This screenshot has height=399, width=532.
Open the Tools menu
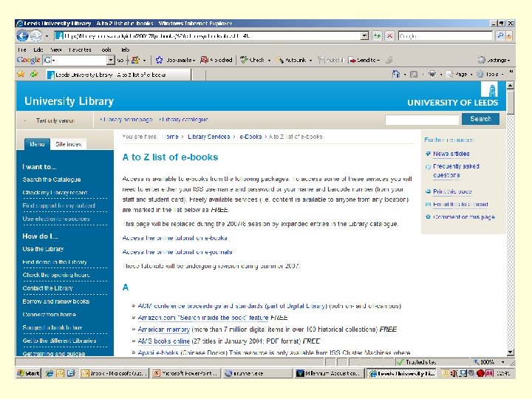106,50
